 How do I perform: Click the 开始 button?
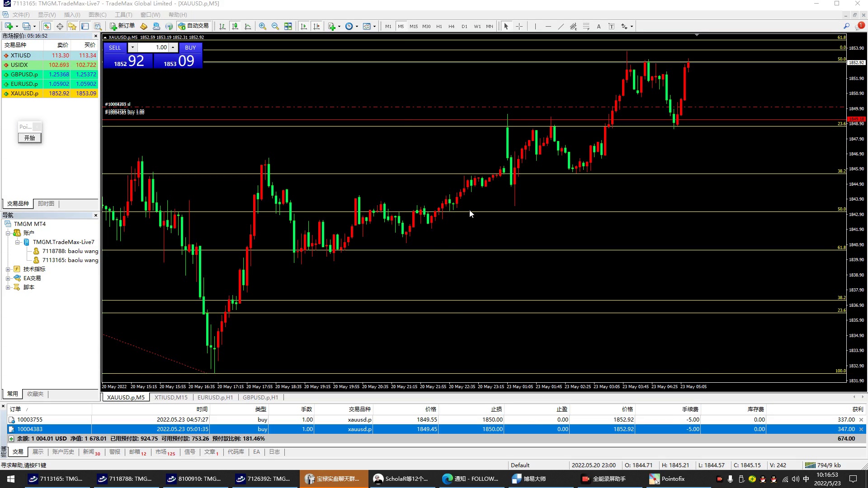tap(29, 138)
